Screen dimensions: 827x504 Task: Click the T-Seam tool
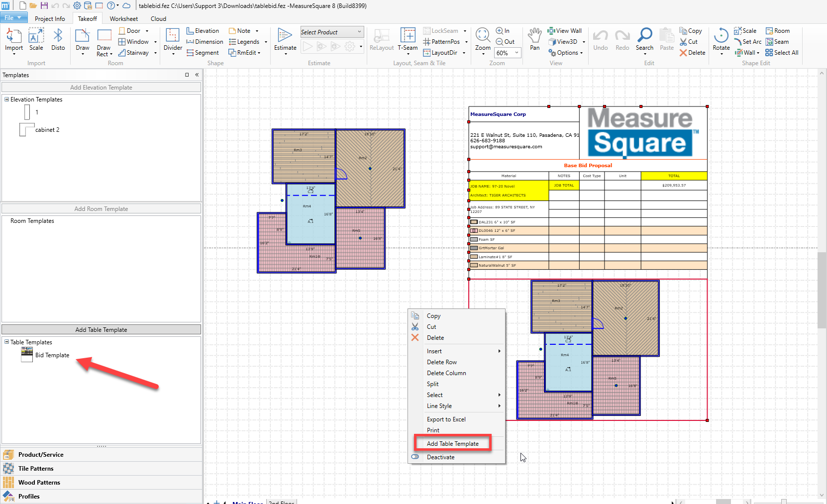coord(408,40)
